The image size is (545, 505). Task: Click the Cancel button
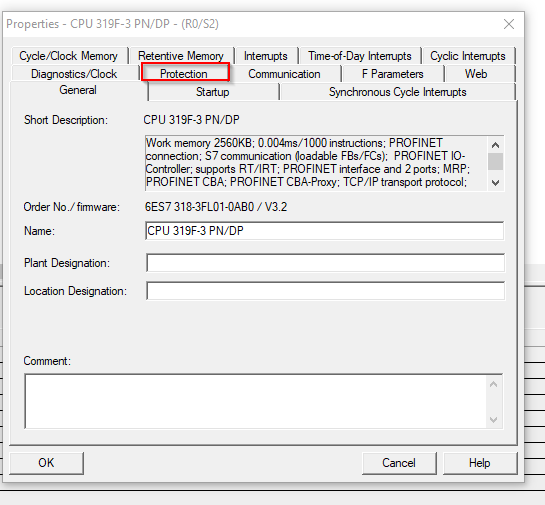click(399, 463)
